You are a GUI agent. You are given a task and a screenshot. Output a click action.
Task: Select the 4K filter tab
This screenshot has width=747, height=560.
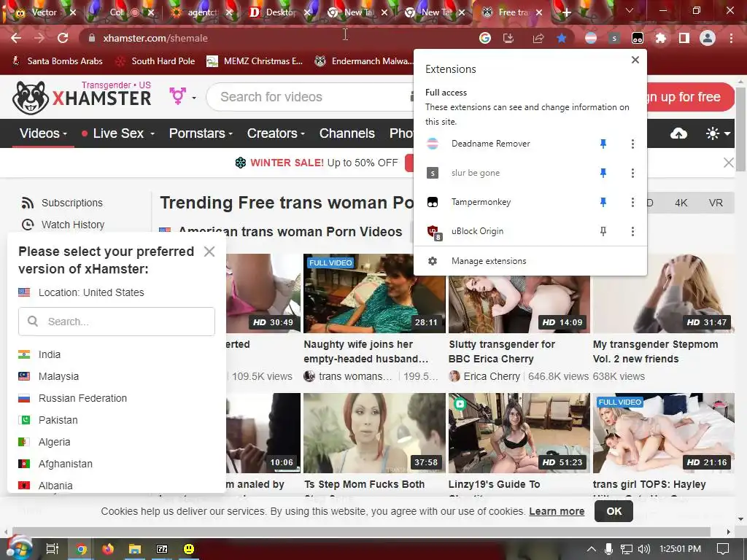pyautogui.click(x=681, y=203)
